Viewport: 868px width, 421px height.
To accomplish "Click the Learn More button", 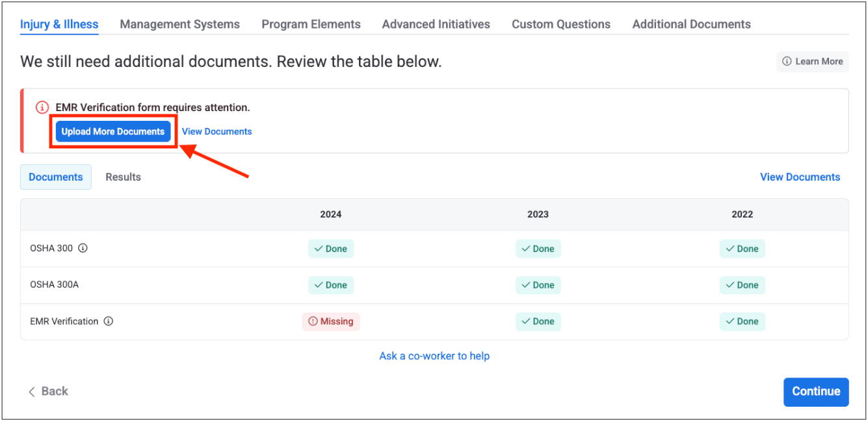I will coord(812,61).
